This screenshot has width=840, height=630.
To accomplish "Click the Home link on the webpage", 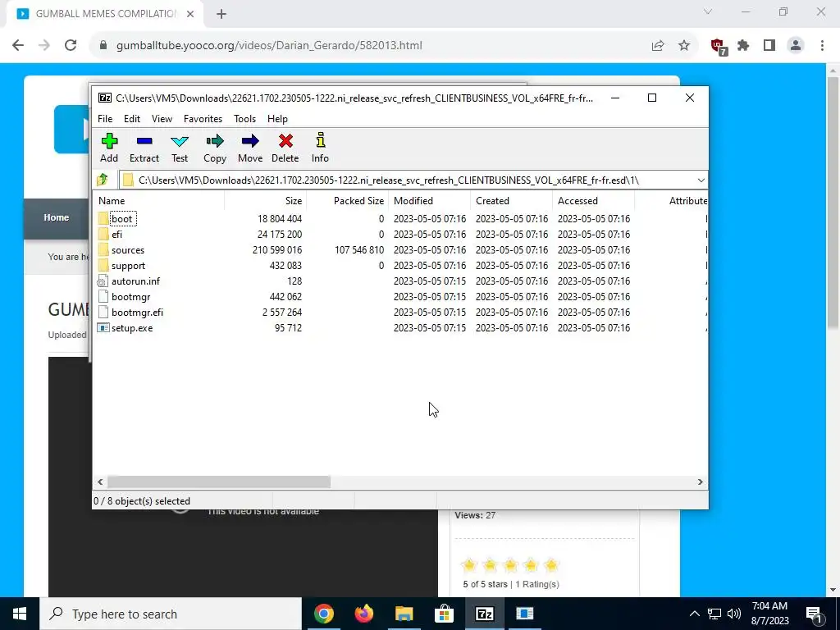I will pyautogui.click(x=57, y=217).
